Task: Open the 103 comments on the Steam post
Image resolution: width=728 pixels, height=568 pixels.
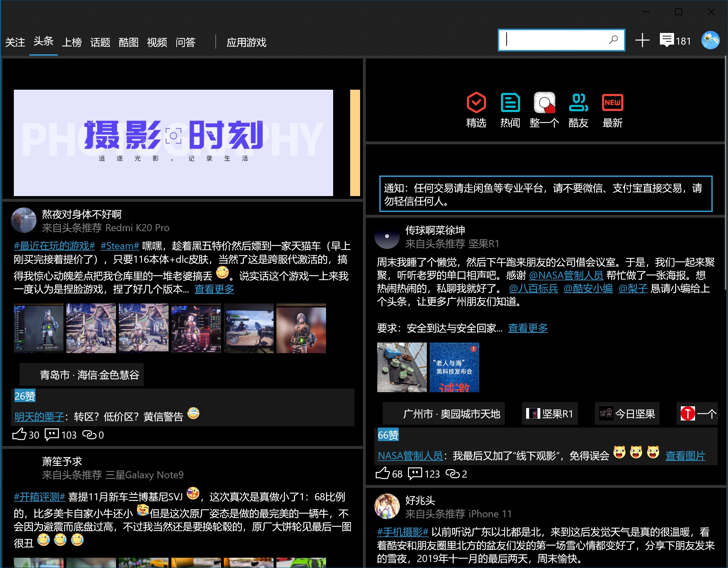Action: [52, 434]
